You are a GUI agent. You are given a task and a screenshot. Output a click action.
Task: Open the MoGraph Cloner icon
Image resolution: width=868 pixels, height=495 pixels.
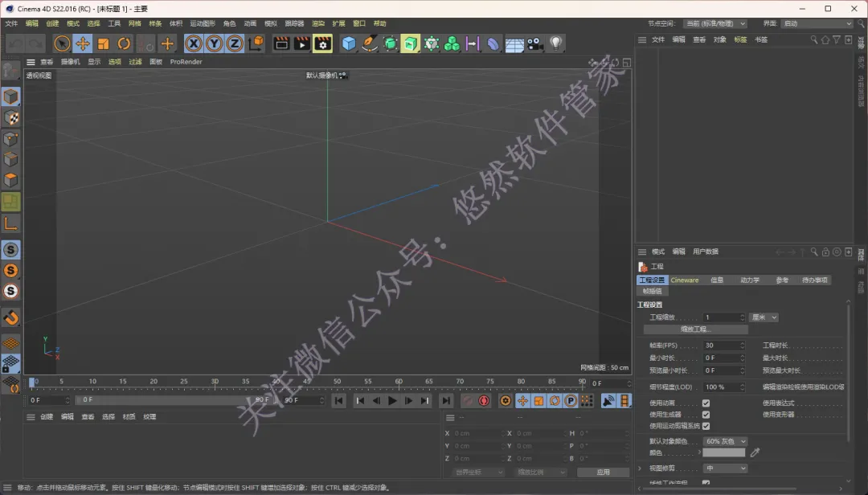coord(452,43)
